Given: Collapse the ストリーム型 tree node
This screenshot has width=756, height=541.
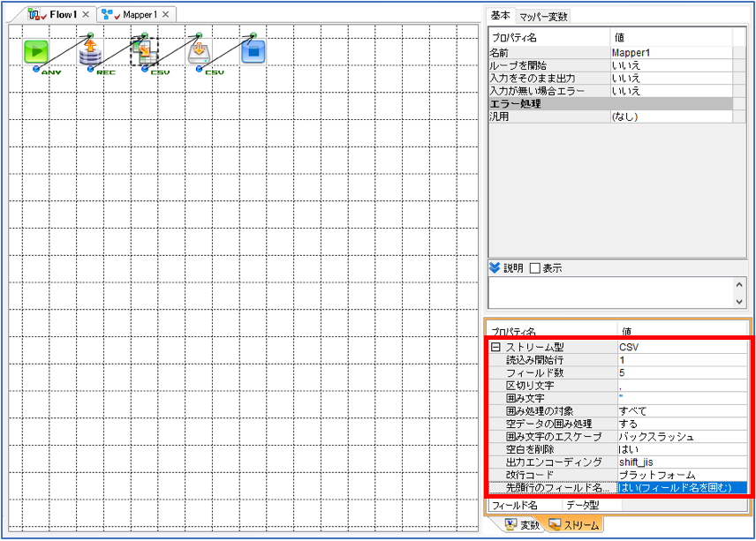Looking at the screenshot, I should pos(495,347).
